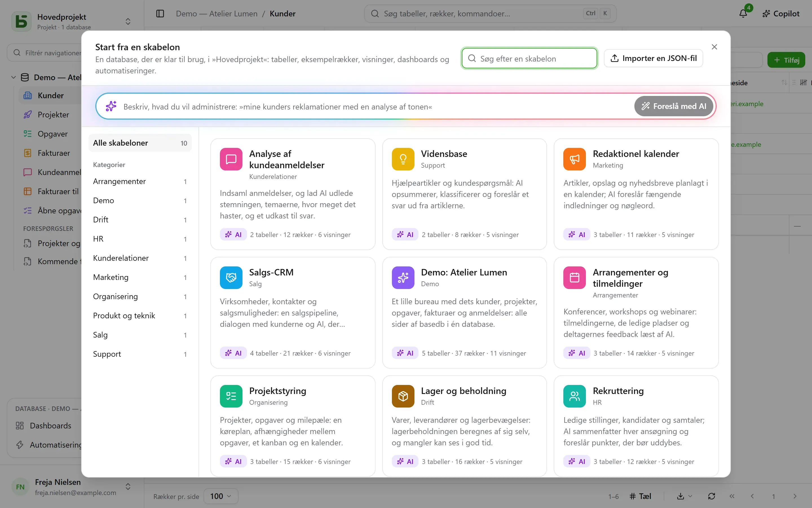The width and height of the screenshot is (812, 508).
Task: Collapse the Demo — Atelier database tree
Action: [14, 77]
